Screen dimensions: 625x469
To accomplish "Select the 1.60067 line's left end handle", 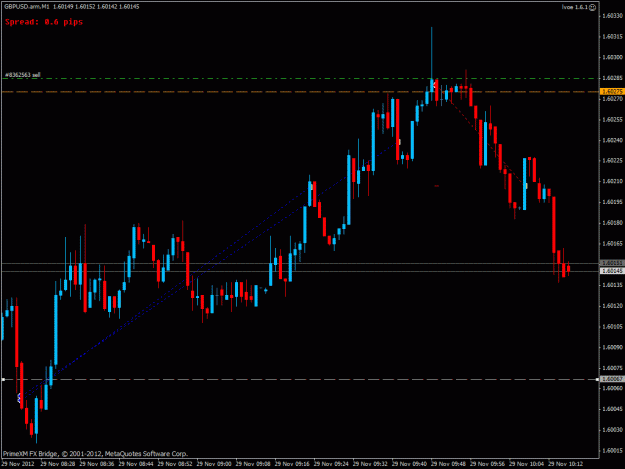I will tap(3, 379).
